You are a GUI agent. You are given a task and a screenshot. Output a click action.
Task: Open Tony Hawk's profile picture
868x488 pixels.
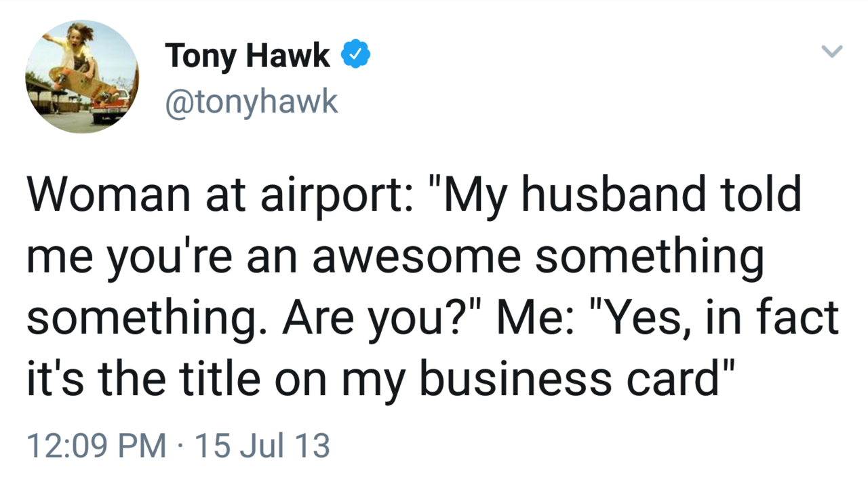(x=81, y=76)
